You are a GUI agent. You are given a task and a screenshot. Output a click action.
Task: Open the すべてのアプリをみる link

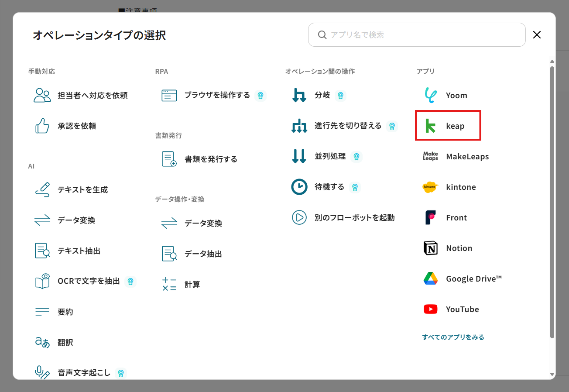coord(453,337)
